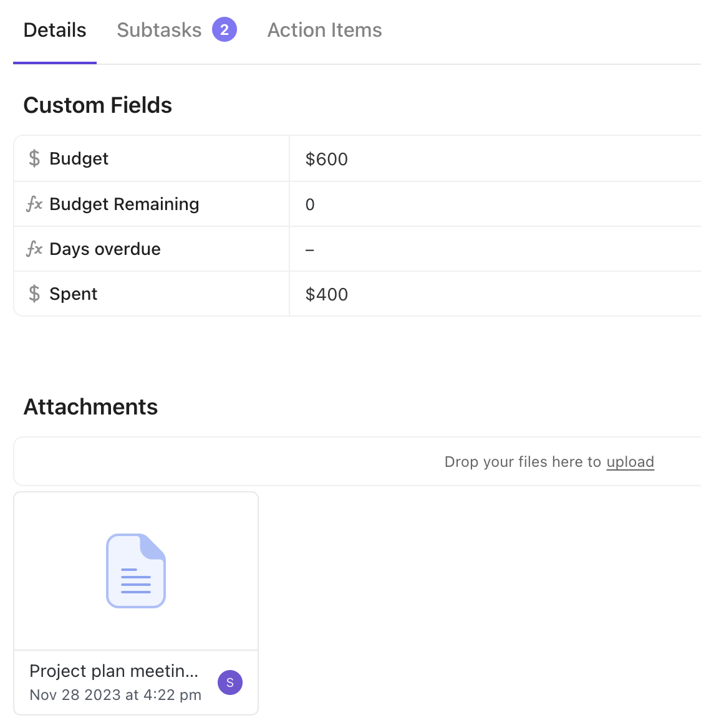Open the Project plan meeting attachment name
Viewport: 701px width, 728px height.
coord(114,671)
